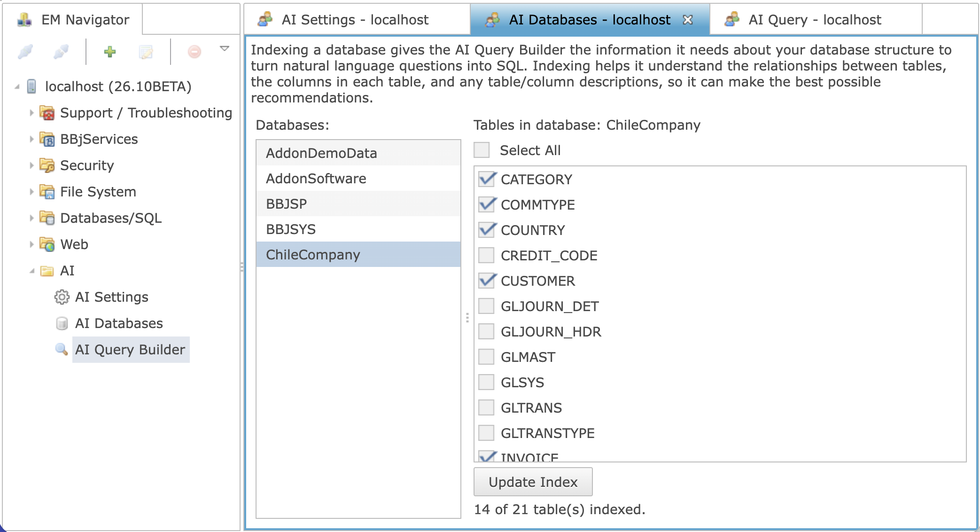The width and height of the screenshot is (980, 532).
Task: Click the Databases/SQL folder icon
Action: pos(47,218)
